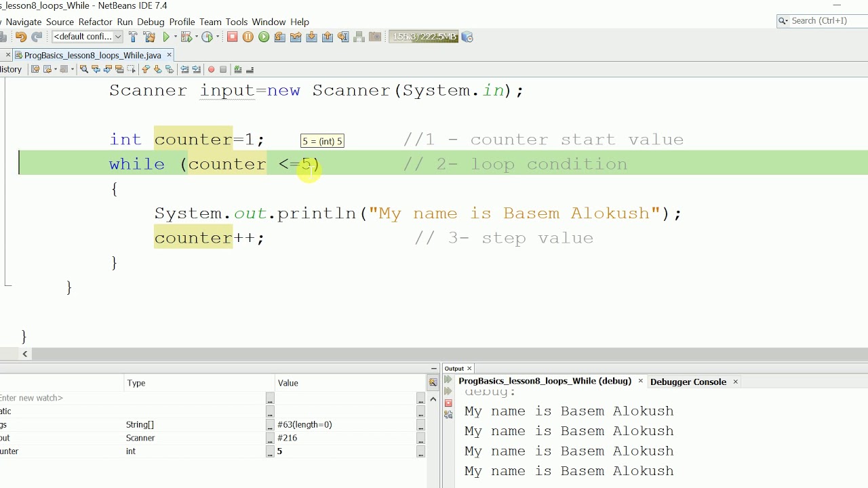Continue debugging with green circle button
The height and width of the screenshot is (488, 868).
(x=264, y=37)
